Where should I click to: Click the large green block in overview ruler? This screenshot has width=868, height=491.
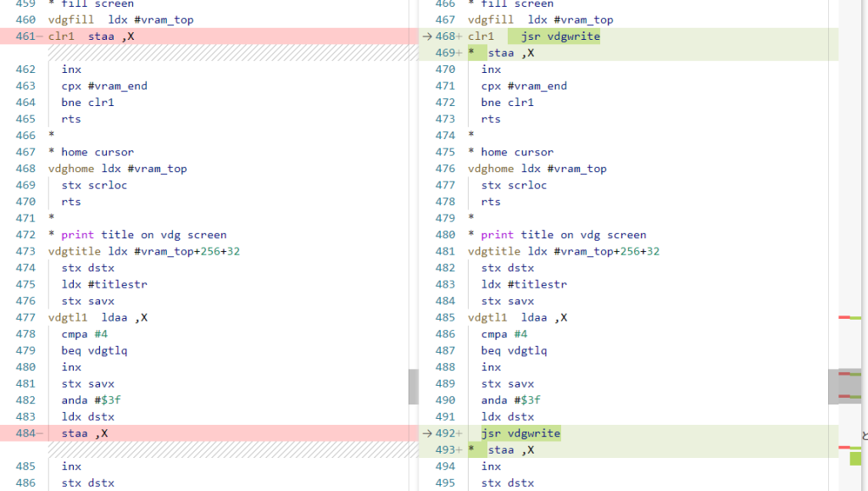(855, 458)
